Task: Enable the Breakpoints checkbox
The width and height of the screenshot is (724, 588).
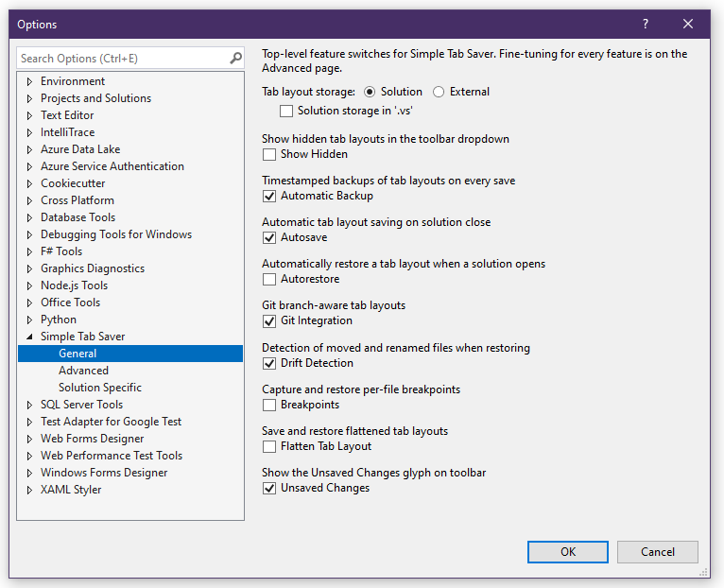Action: click(x=269, y=405)
